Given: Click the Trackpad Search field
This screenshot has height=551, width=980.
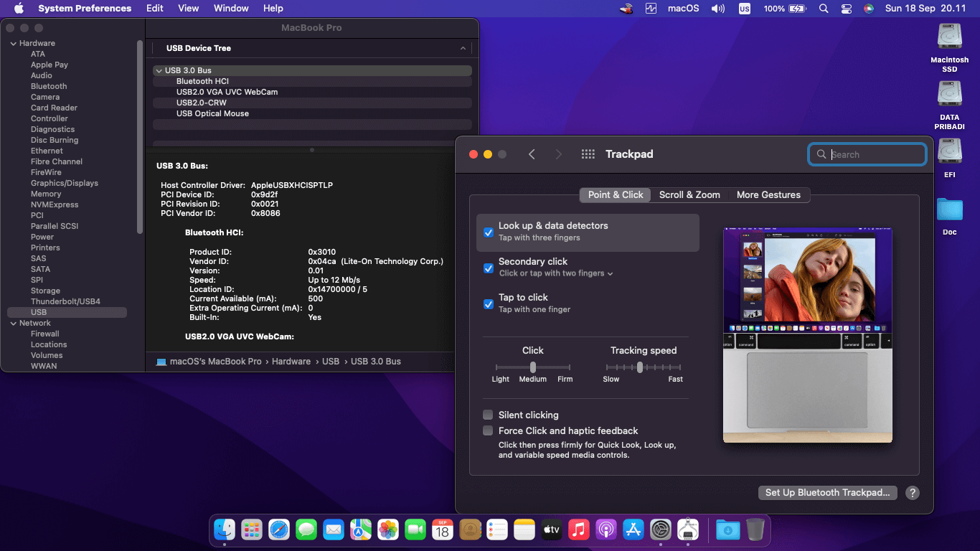Looking at the screenshot, I should tap(867, 154).
